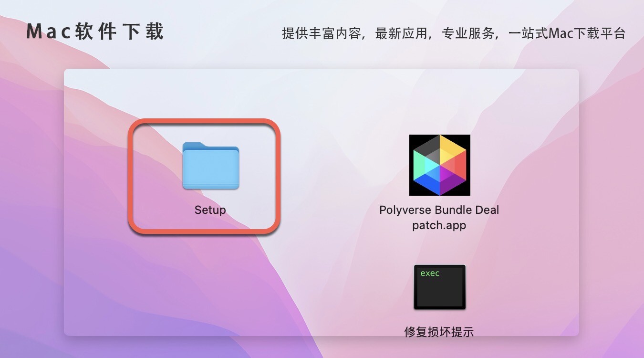The width and height of the screenshot is (644, 358).
Task: Select the Setup folder name label
Action: (210, 210)
